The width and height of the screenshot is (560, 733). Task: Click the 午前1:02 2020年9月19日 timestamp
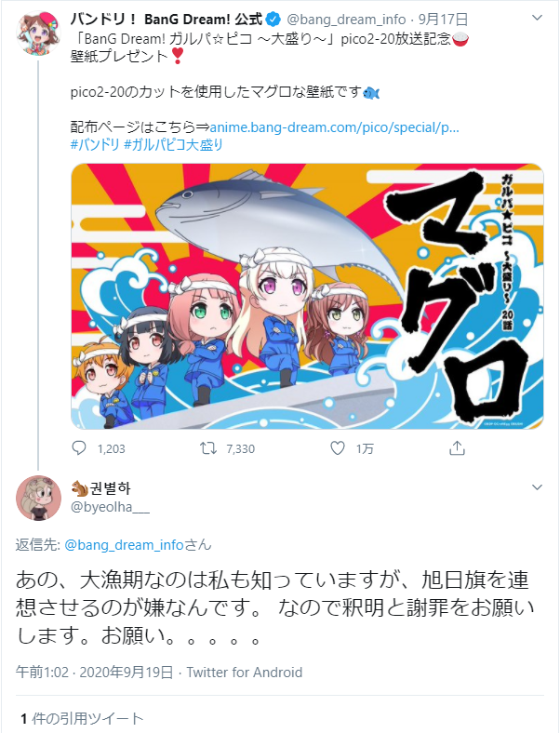[x=95, y=673]
